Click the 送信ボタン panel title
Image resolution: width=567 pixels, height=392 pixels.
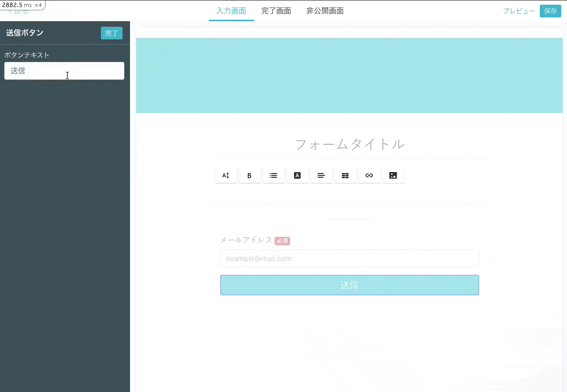pyautogui.click(x=25, y=33)
